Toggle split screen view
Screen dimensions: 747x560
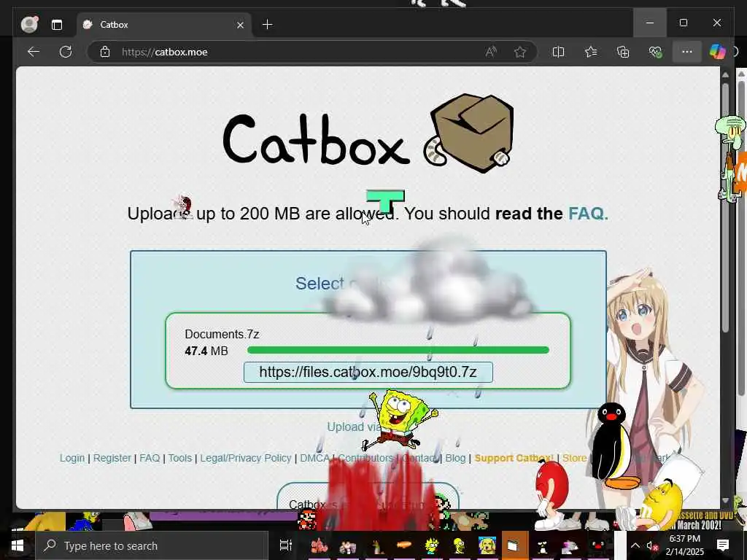(558, 52)
